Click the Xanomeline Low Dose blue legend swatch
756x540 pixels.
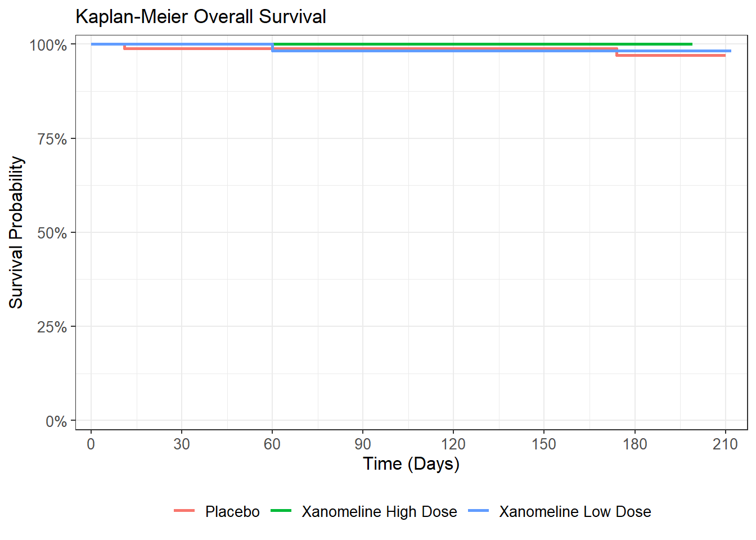[478, 511]
